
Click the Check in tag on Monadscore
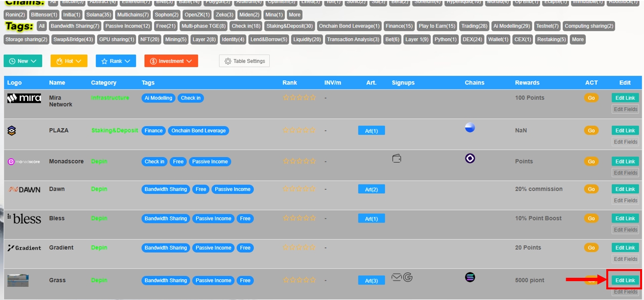tap(155, 162)
